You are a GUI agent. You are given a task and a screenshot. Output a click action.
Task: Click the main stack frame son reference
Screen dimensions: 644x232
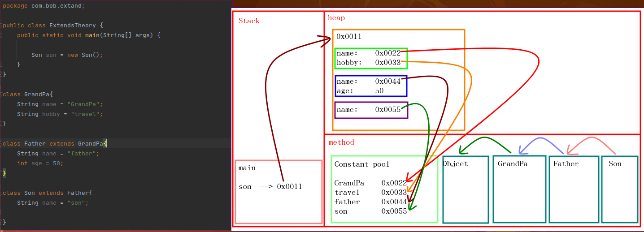coord(270,187)
